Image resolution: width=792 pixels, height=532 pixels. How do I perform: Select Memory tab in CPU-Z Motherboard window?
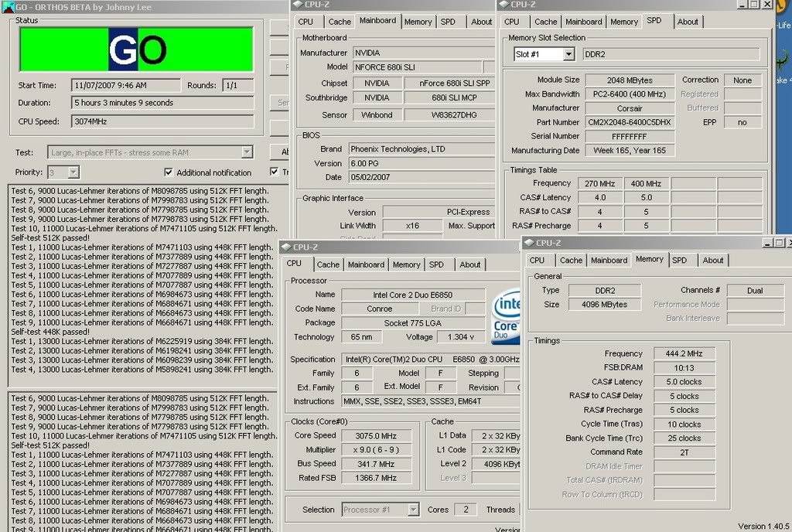click(418, 22)
